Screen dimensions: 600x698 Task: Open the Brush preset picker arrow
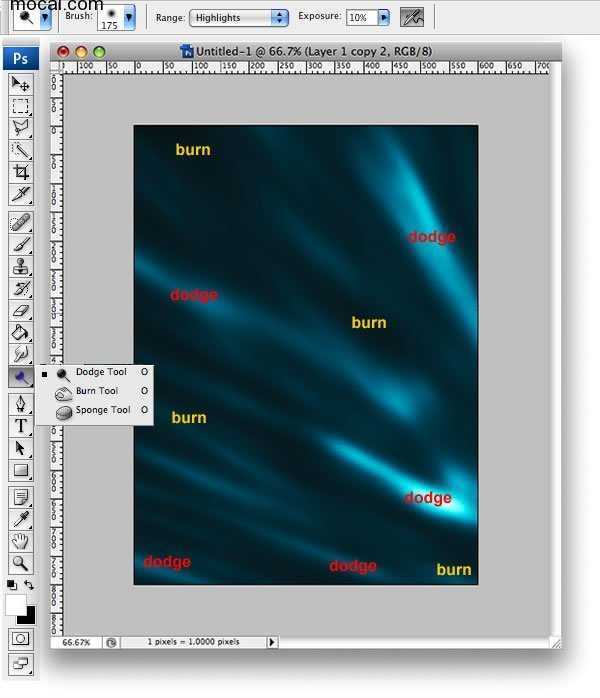click(129, 18)
